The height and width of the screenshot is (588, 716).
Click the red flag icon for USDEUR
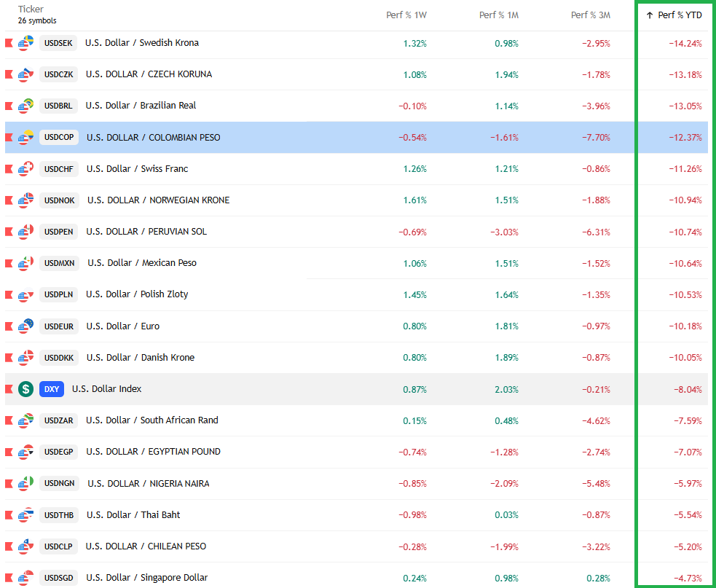click(x=9, y=326)
